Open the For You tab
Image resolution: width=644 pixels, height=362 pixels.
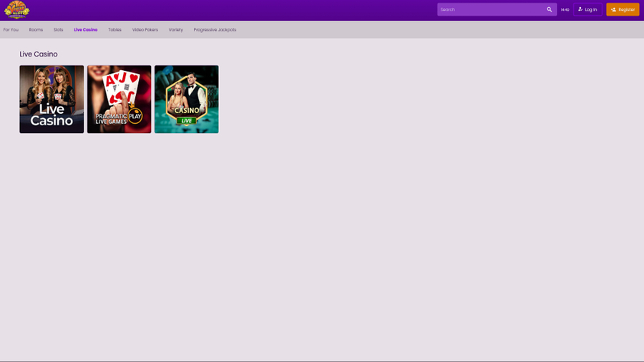(x=11, y=30)
